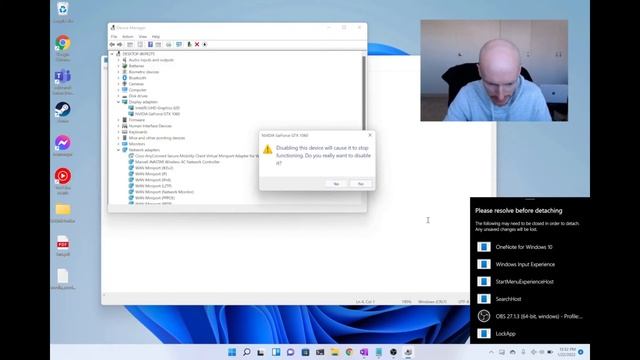Open the Windows Start menu
The width and height of the screenshot is (640, 360).
coord(232,352)
